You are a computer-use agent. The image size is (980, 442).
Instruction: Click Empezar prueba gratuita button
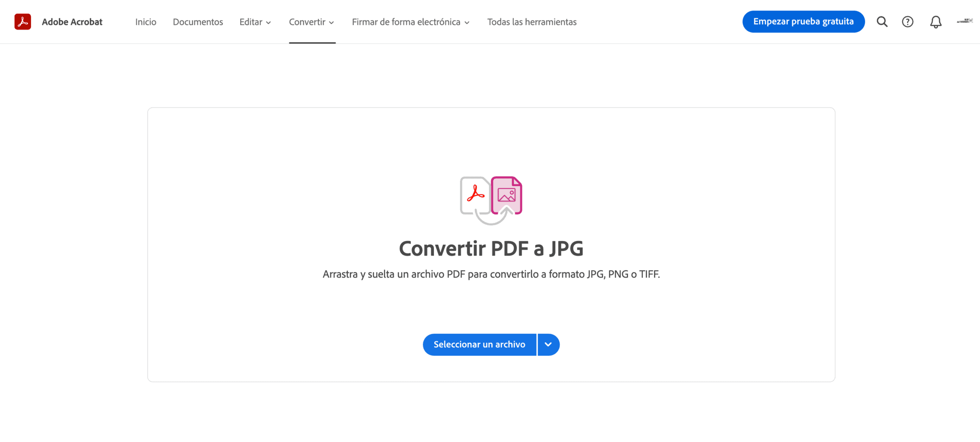pyautogui.click(x=803, y=22)
